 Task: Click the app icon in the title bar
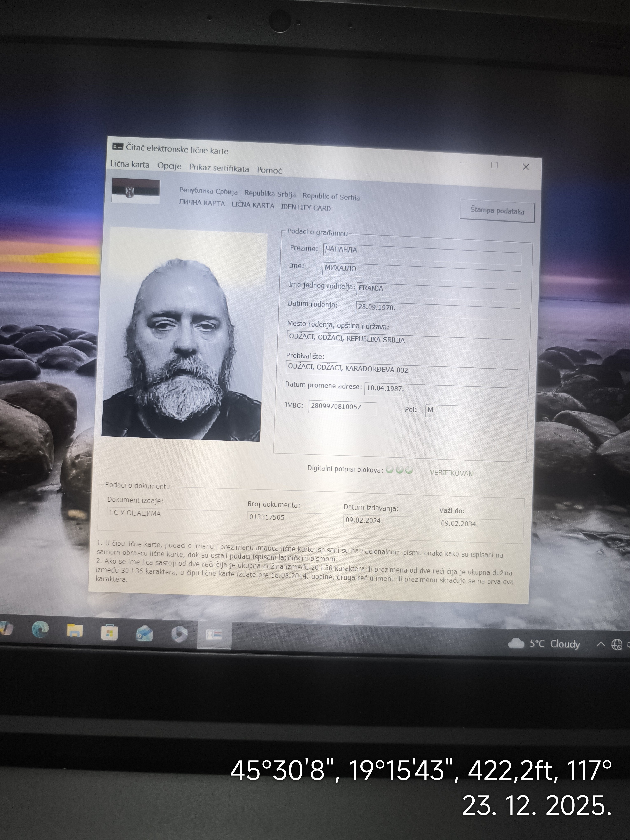pos(118,147)
